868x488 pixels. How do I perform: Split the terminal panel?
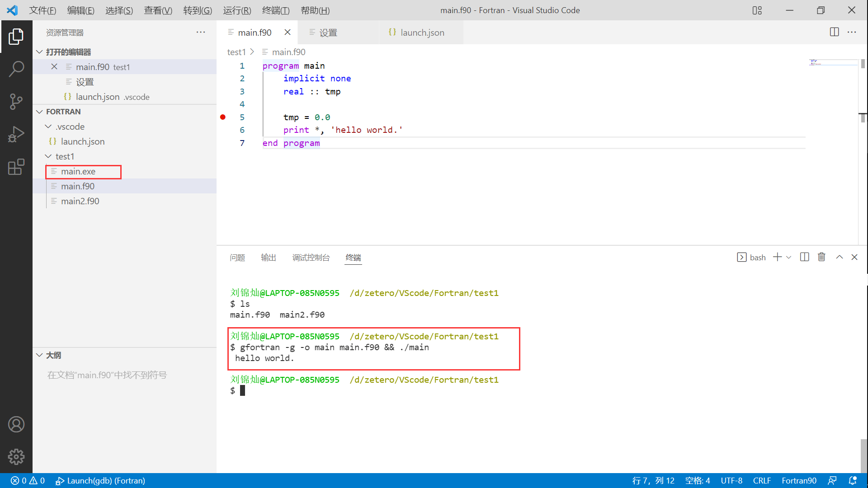(805, 257)
